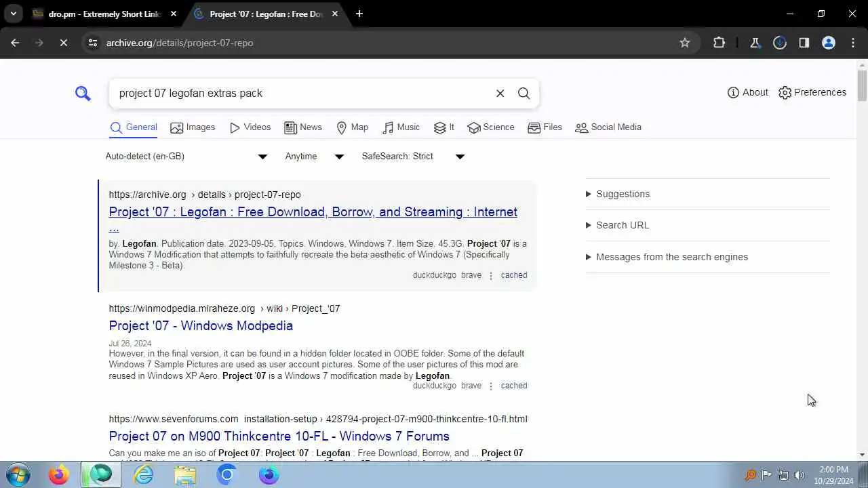Click the page scrollbar down arrow
Screen dimensions: 868x488
tap(862, 455)
